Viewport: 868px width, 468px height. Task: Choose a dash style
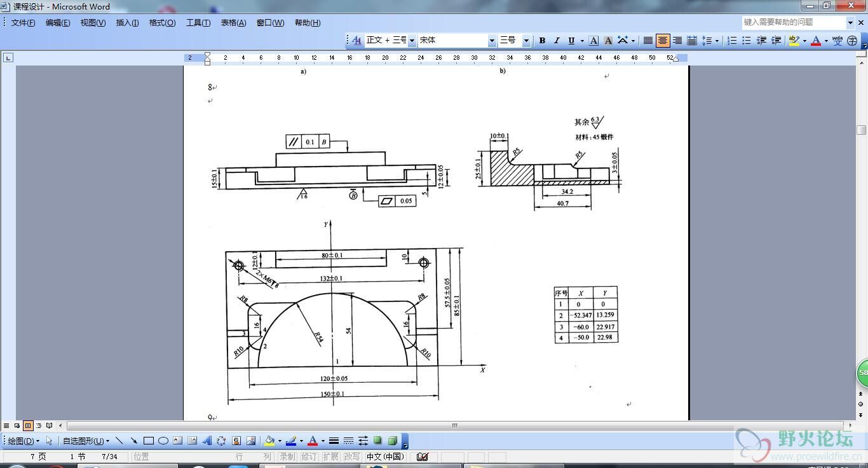coord(348,441)
